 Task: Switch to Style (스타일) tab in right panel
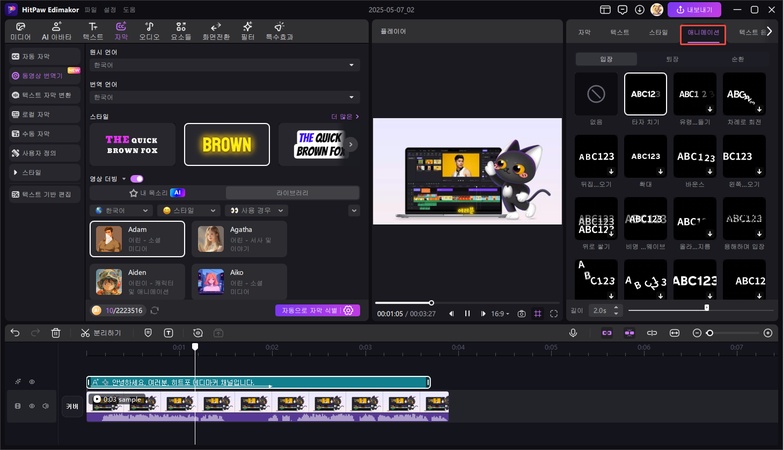(658, 32)
